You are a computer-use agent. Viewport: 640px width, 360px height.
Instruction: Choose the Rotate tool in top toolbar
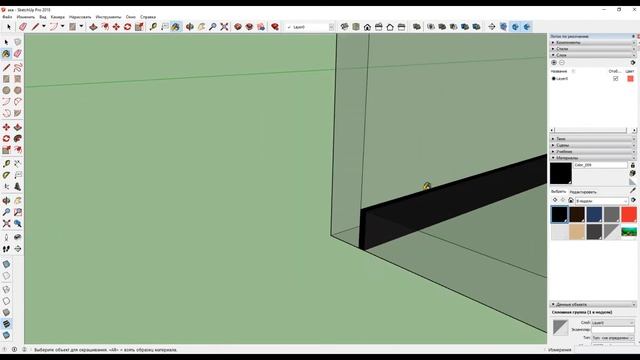click(128, 27)
